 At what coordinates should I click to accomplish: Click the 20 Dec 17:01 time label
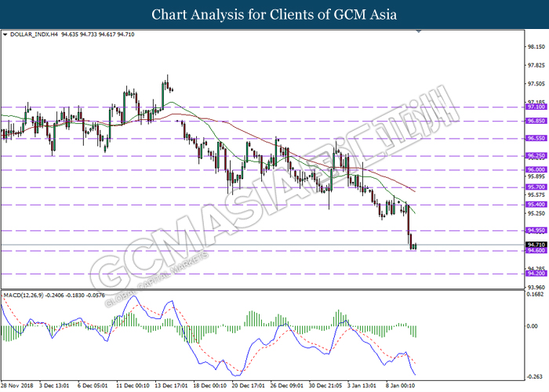pos(249,386)
